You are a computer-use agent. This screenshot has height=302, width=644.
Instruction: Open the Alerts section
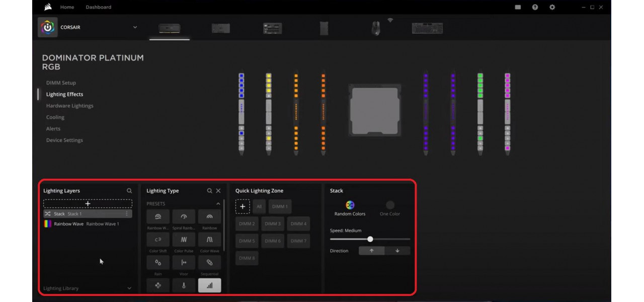53,129
